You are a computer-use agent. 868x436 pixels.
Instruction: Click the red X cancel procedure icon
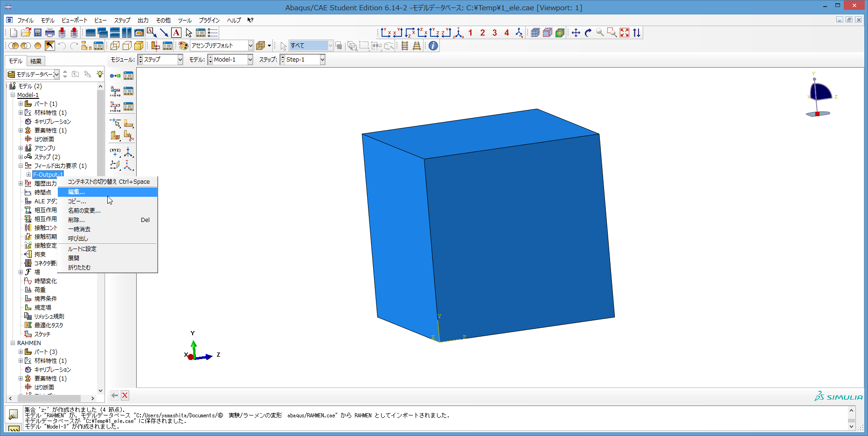(x=125, y=395)
